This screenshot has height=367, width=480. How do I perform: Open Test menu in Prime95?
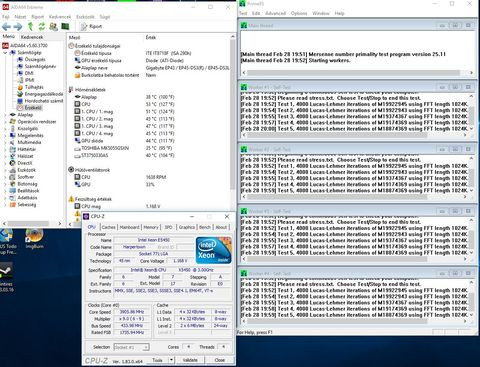coord(243,13)
